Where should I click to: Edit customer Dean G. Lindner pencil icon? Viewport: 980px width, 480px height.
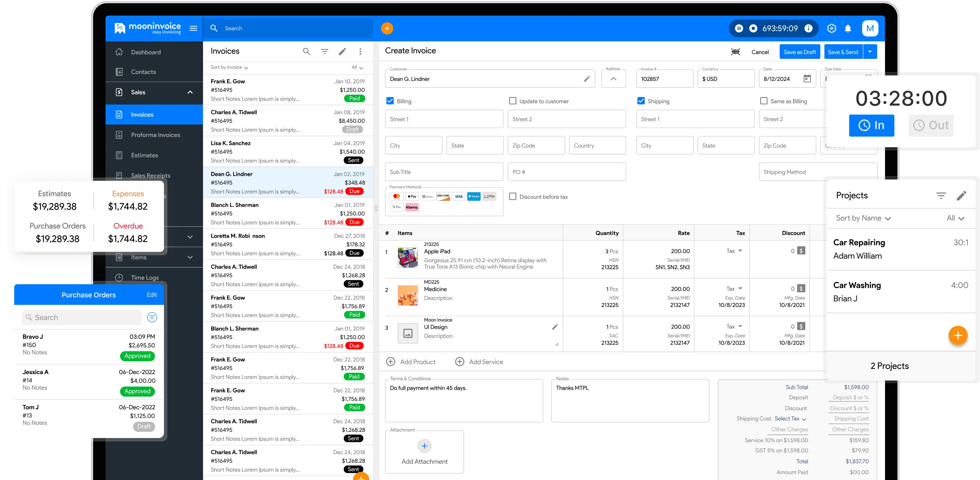click(587, 79)
